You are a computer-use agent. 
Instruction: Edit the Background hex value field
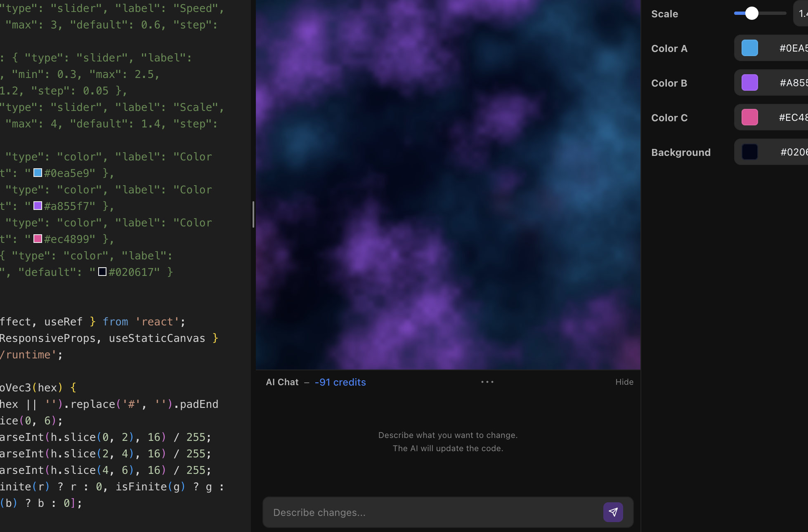(793, 152)
